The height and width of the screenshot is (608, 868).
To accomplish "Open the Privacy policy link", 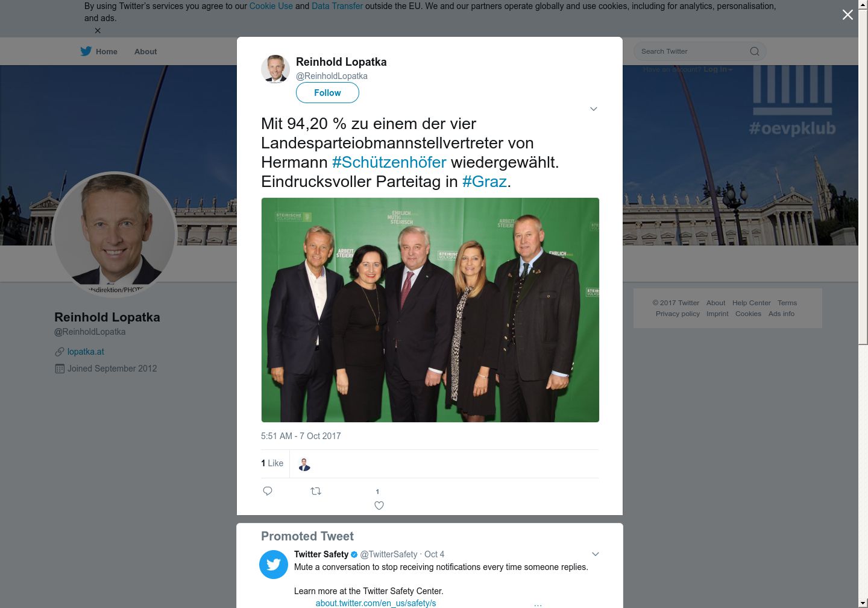I will pyautogui.click(x=678, y=314).
